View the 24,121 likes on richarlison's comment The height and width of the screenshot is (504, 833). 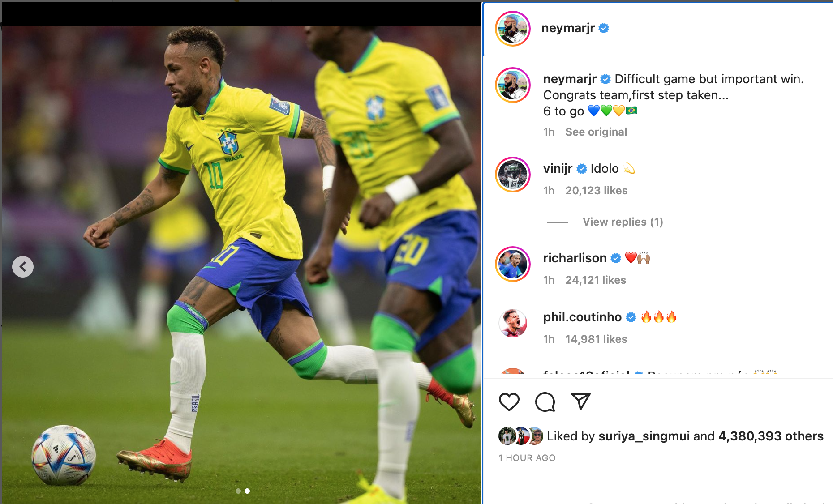596,280
